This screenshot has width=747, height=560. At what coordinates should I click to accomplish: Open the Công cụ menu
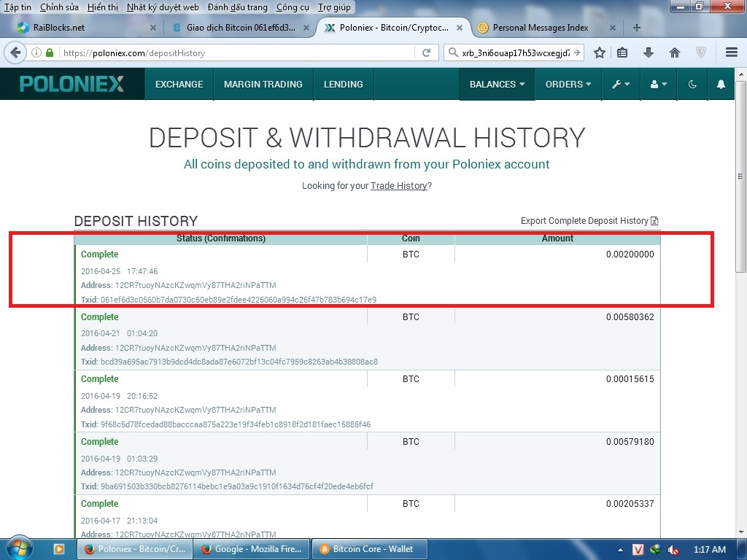point(293,7)
